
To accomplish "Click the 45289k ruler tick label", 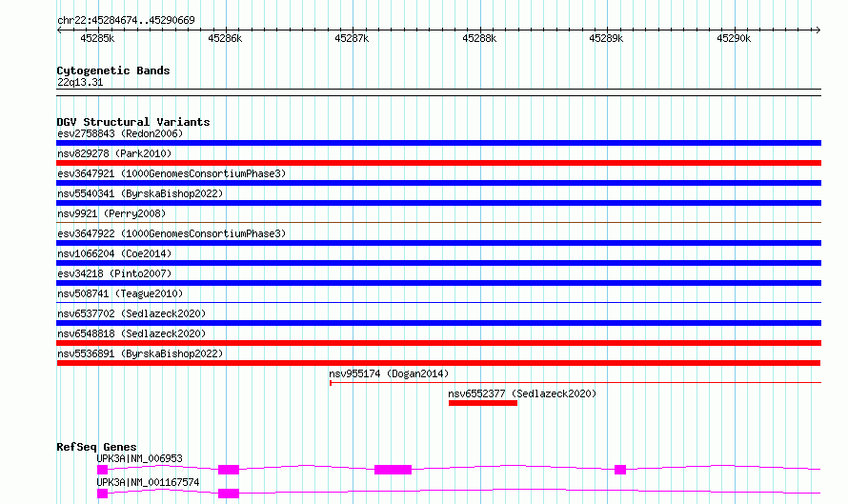I will tap(606, 38).
